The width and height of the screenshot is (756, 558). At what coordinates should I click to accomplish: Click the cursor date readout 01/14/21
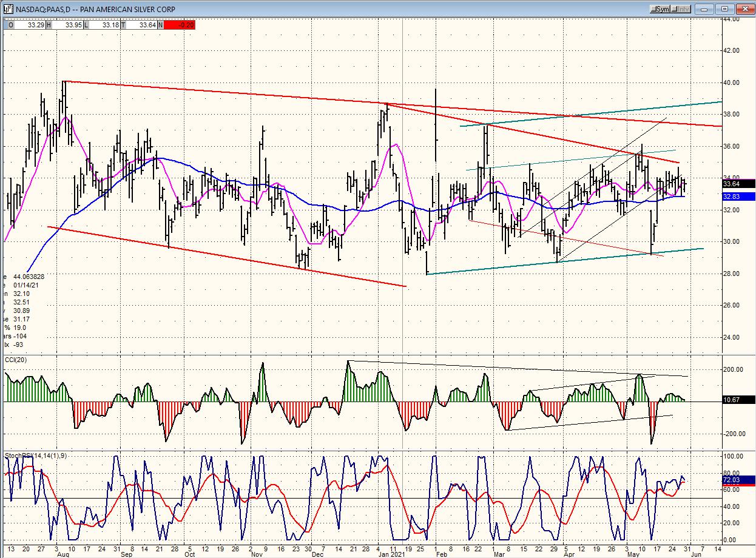pos(27,285)
